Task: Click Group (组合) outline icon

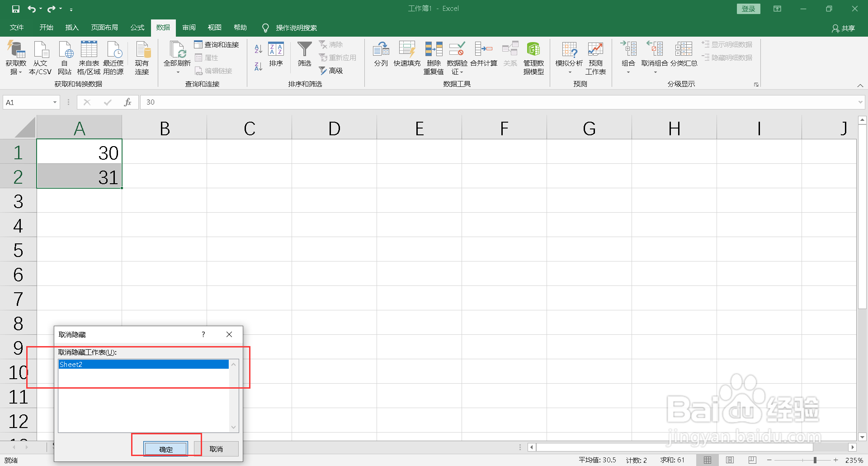Action: [x=628, y=49]
